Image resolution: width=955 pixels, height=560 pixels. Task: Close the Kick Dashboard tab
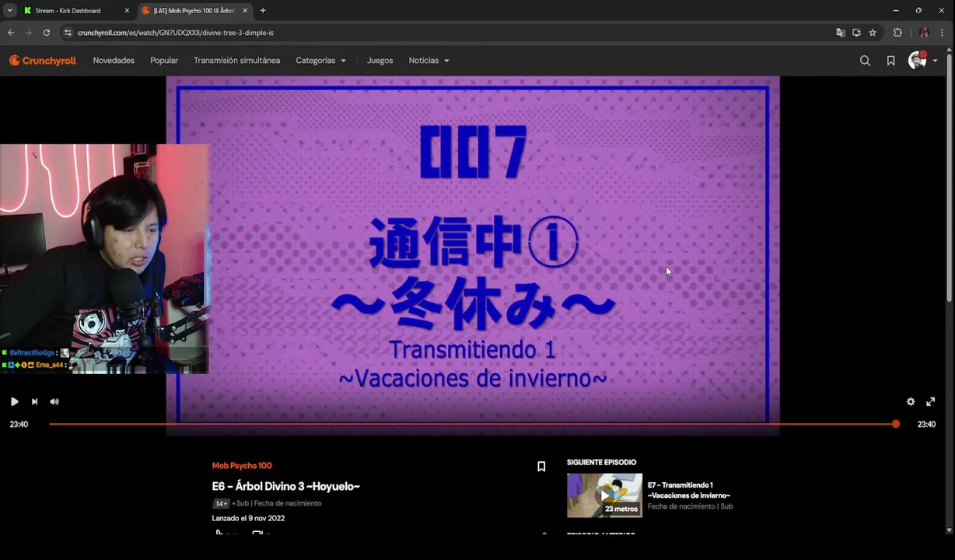click(127, 11)
